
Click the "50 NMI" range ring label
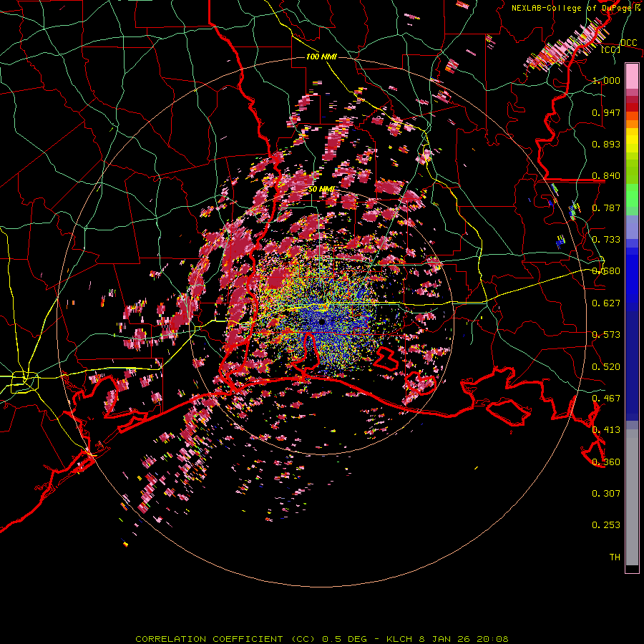[321, 190]
